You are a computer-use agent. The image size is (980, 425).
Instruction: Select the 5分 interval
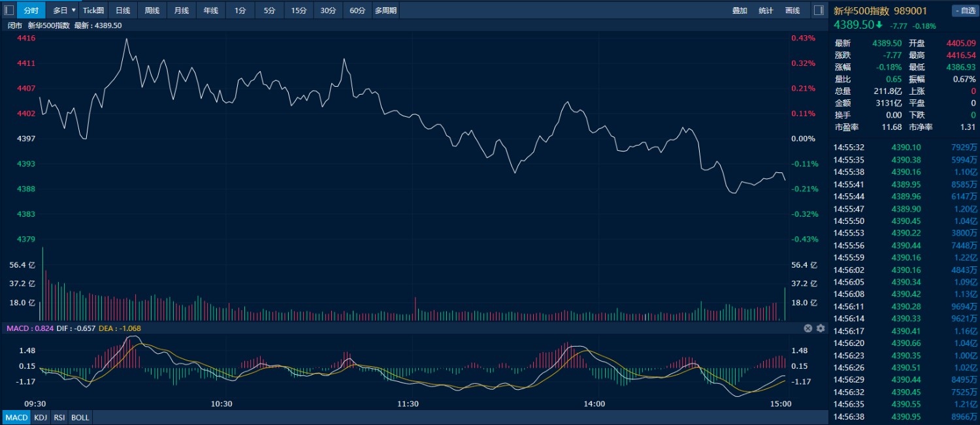(x=269, y=10)
